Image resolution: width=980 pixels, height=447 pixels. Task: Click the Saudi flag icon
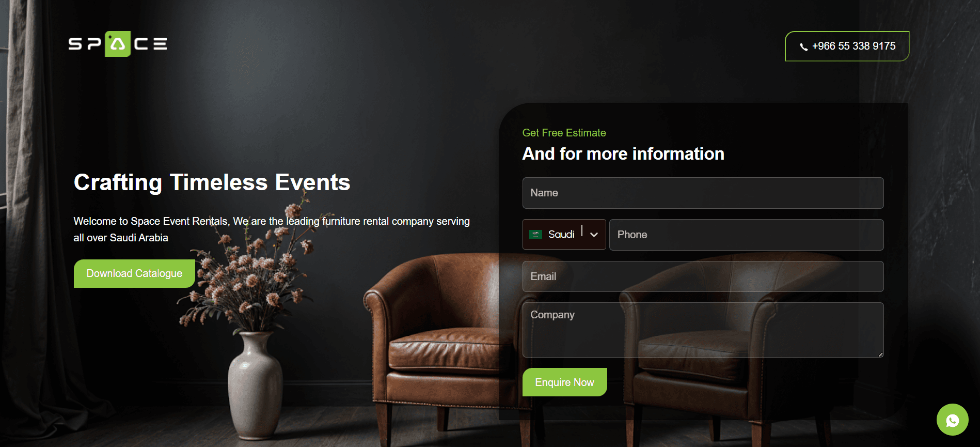pyautogui.click(x=535, y=235)
